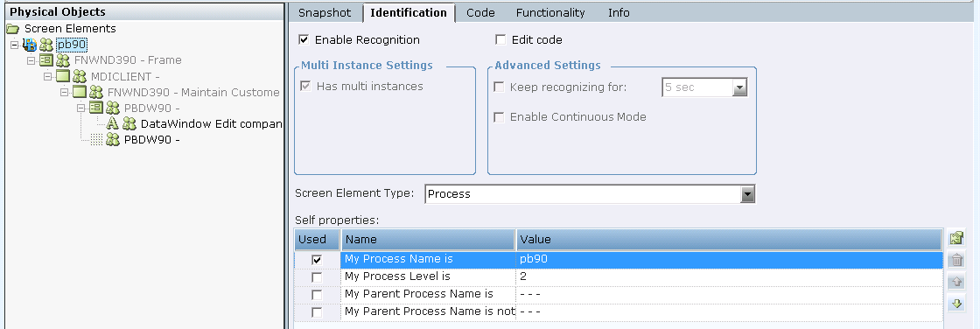This screenshot has height=329, width=980.
Task: Open the Screen Element Type dropdown
Action: click(x=747, y=194)
